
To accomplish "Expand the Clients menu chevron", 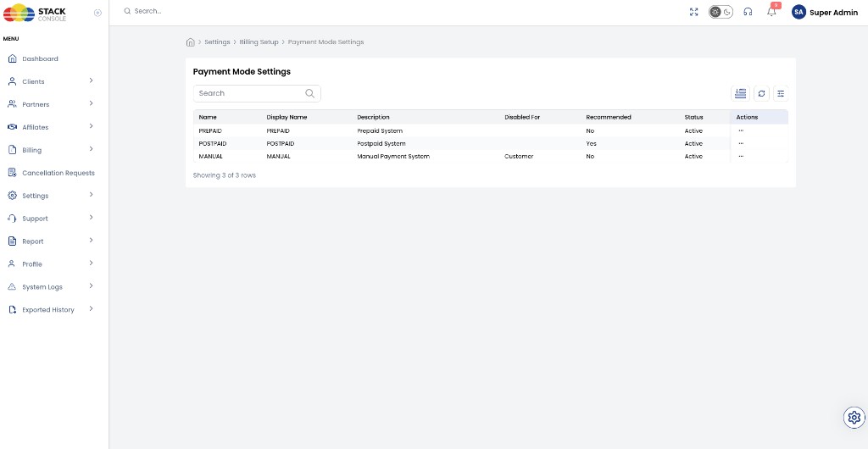I will [x=91, y=80].
